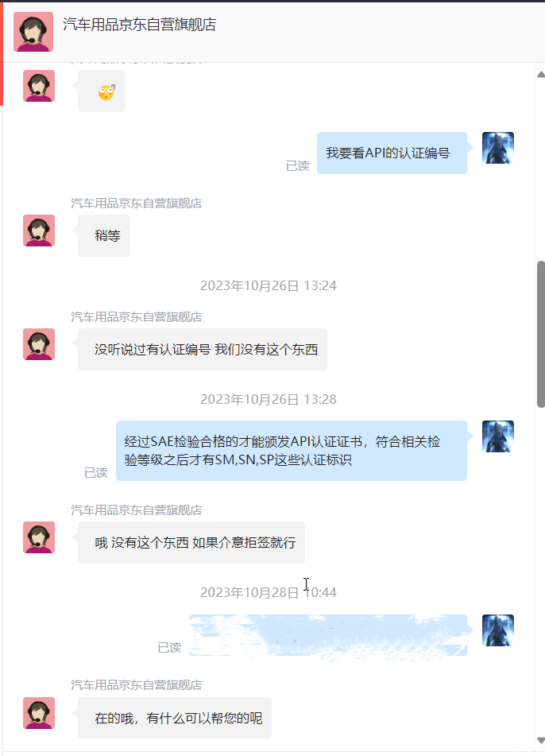Select message 哦 没有这个东西 如果介意拒签就行

191,542
